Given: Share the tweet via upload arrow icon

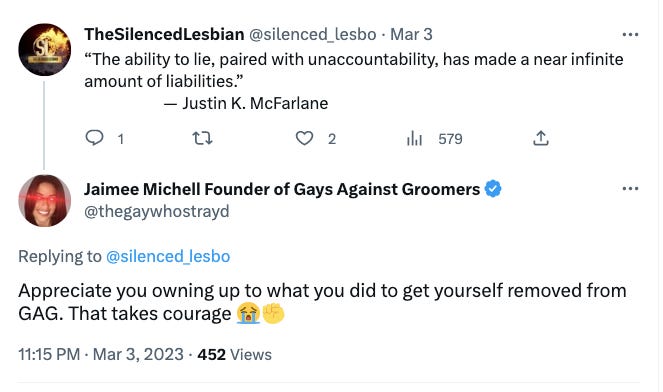Looking at the screenshot, I should (x=541, y=138).
